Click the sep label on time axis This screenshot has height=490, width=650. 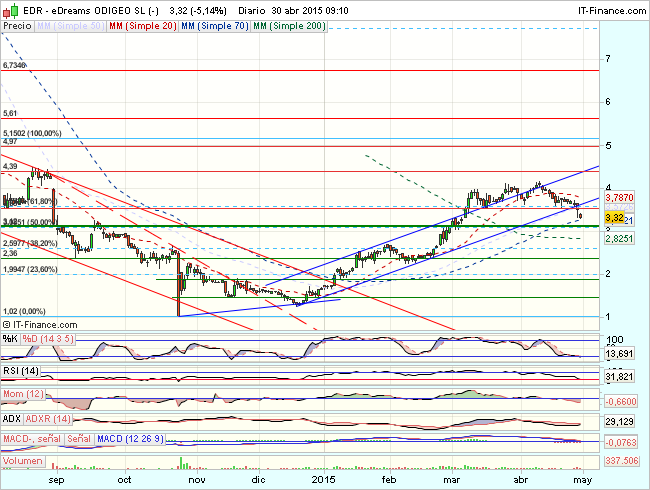pyautogui.click(x=56, y=480)
